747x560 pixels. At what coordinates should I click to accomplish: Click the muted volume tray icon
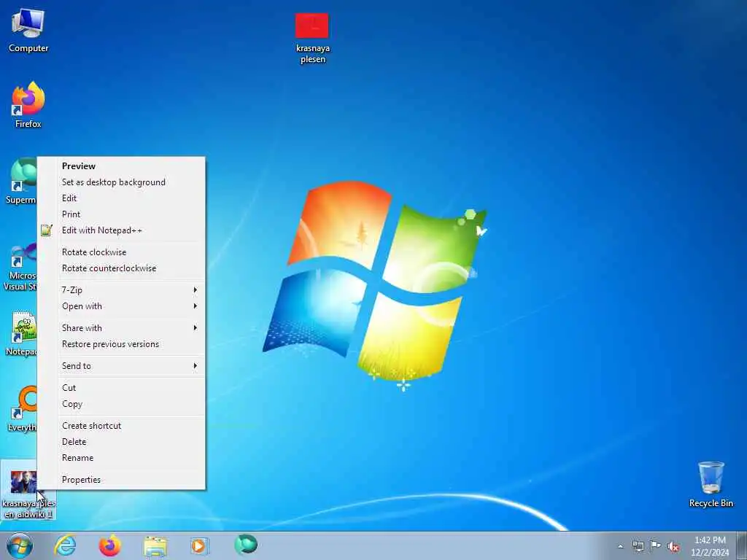pos(673,547)
